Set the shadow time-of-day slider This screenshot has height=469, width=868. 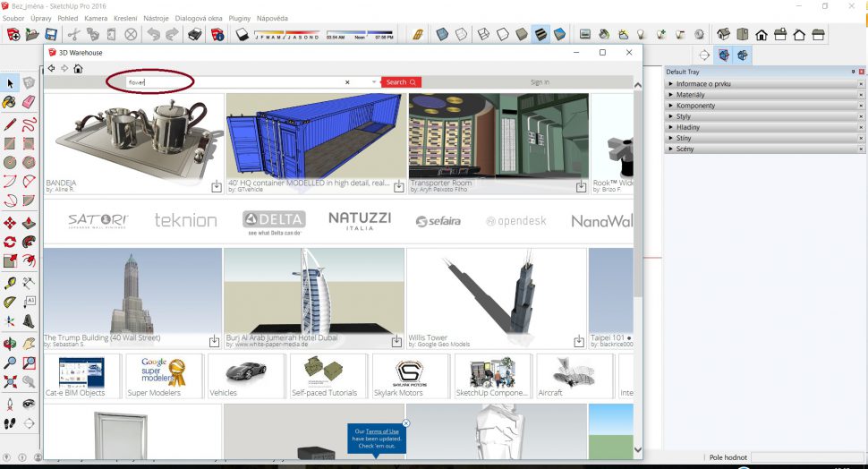tap(360, 34)
